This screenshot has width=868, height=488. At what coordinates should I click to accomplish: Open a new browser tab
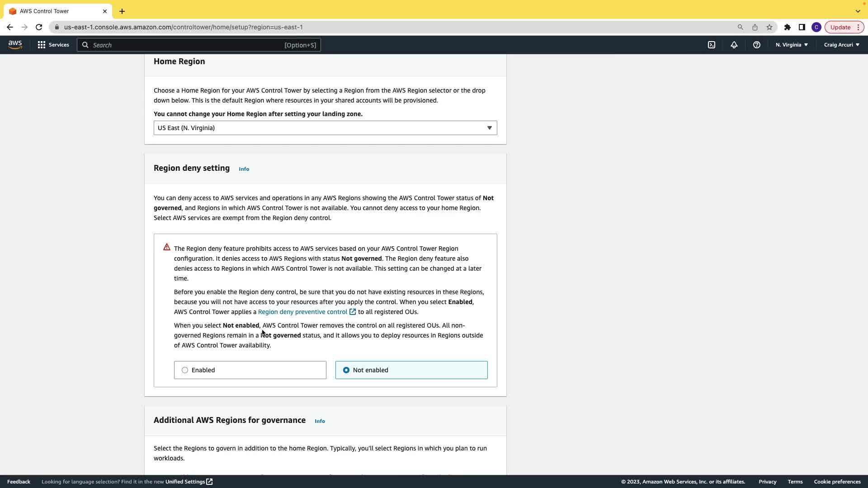[122, 11]
